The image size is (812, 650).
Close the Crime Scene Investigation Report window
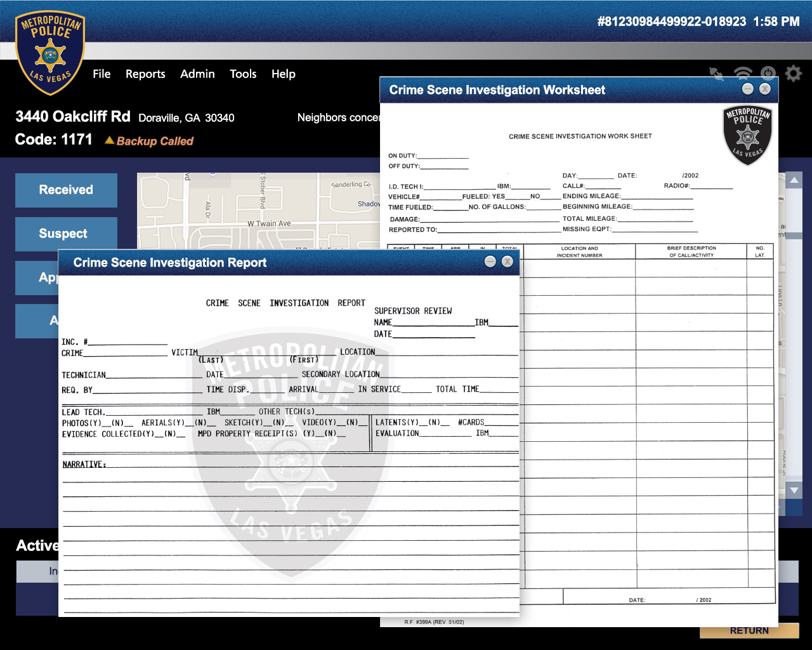point(507,262)
